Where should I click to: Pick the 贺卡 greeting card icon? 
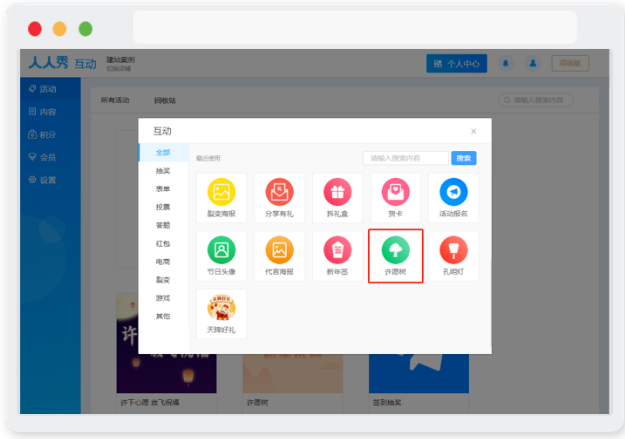pyautogui.click(x=395, y=192)
